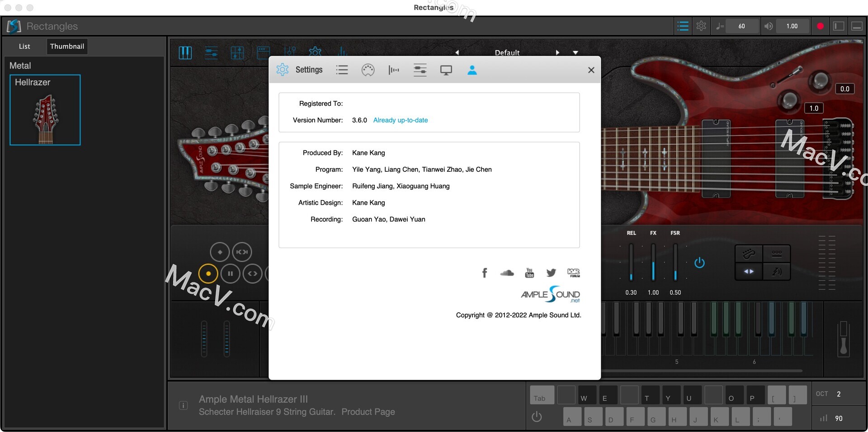868x432 pixels.
Task: Click the master volume value 1.00 field
Action: (792, 26)
